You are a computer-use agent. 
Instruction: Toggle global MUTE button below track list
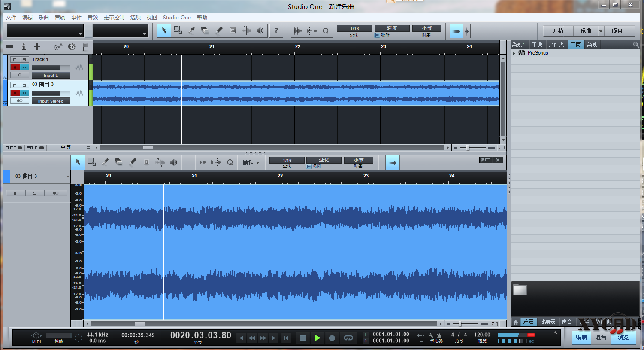click(x=13, y=148)
